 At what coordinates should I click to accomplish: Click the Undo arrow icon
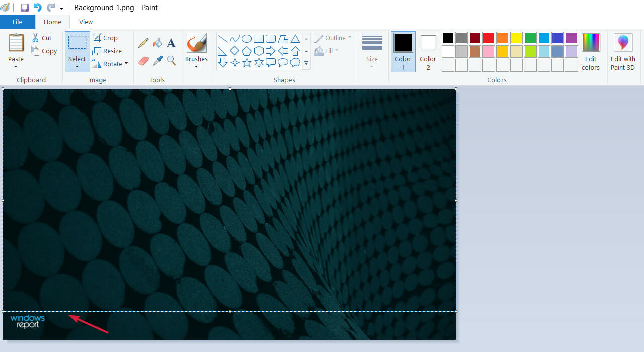(x=37, y=8)
